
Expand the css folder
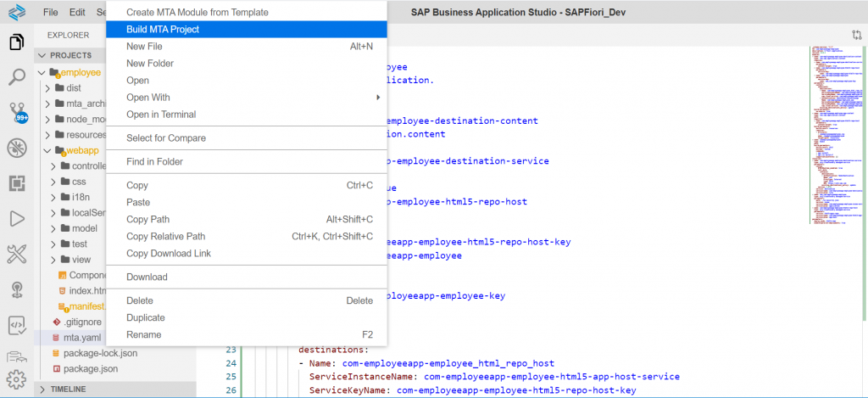click(x=53, y=182)
